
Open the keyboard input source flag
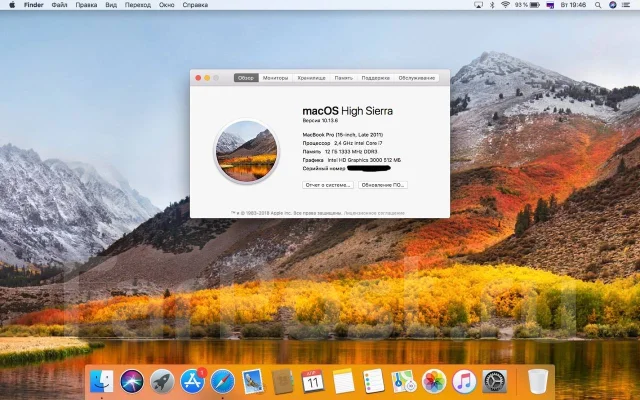[550, 5]
